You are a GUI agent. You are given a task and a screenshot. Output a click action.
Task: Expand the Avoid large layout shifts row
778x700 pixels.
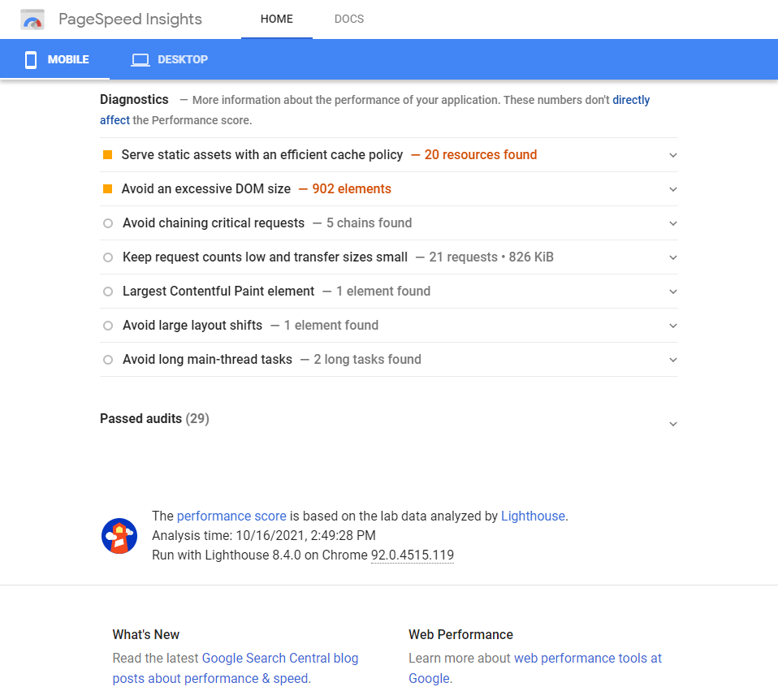click(672, 326)
